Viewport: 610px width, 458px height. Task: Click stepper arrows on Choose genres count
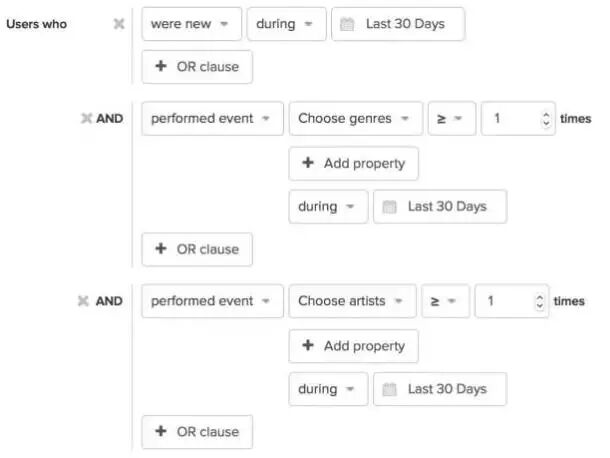tap(545, 119)
